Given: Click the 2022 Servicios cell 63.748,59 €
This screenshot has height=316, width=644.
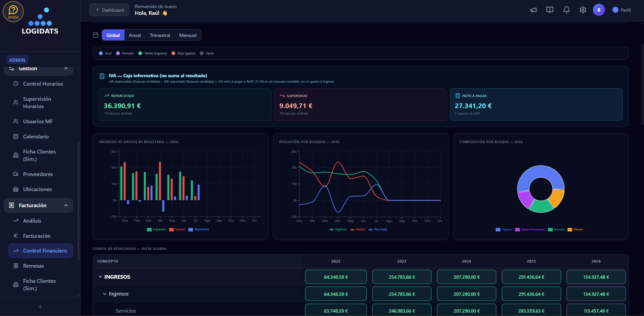Looking at the screenshot, I should [x=336, y=311].
